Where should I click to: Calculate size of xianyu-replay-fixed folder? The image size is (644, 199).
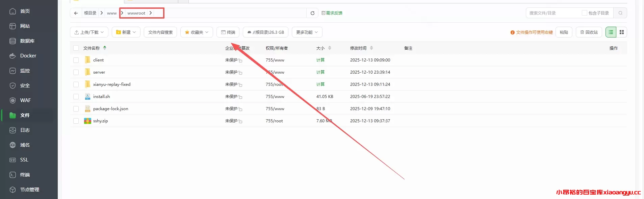point(320,84)
